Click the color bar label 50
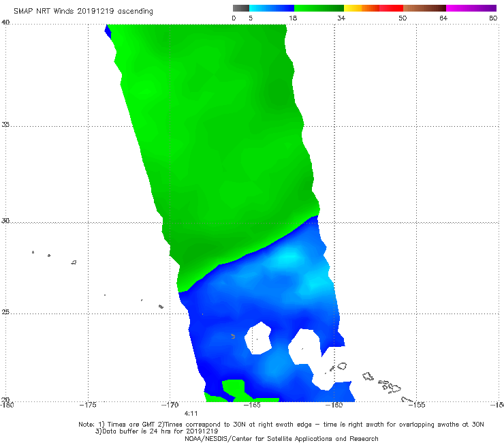Viewport: 504px width, 443px height. (403, 18)
